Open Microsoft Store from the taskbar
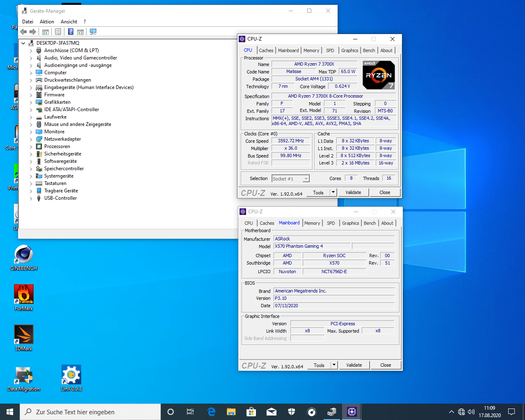Screen dimensions: 525x420 click(x=251, y=412)
